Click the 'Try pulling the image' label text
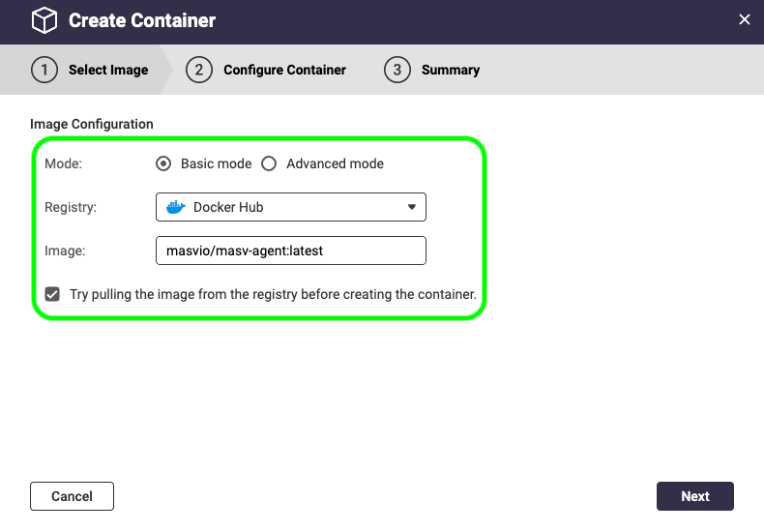This screenshot has height=532, width=764. (x=273, y=294)
